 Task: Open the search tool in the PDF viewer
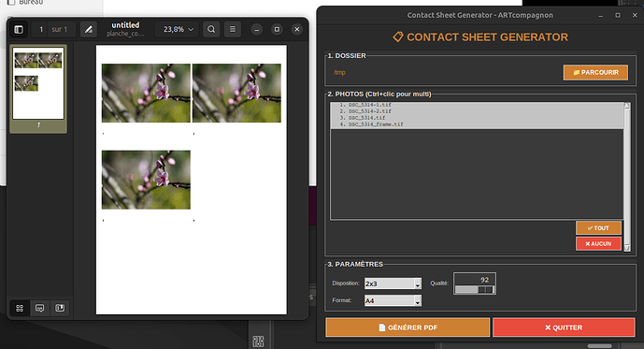(211, 29)
